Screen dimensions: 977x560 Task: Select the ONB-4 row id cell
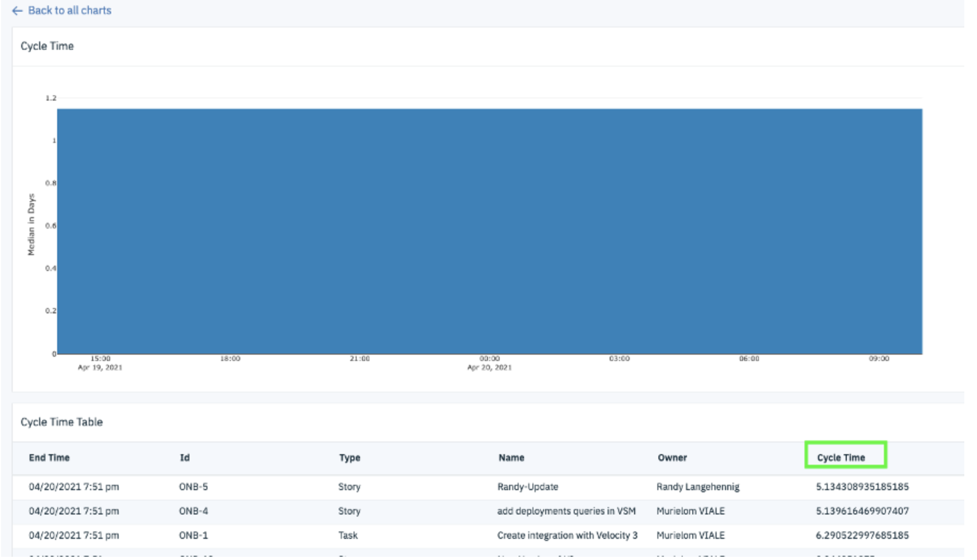(193, 511)
